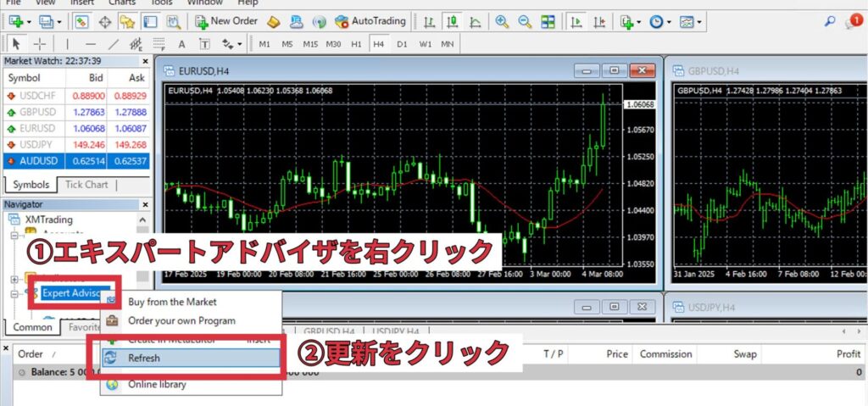Switch to H1 timeframe
Screen dimensions: 868x406
click(x=357, y=44)
